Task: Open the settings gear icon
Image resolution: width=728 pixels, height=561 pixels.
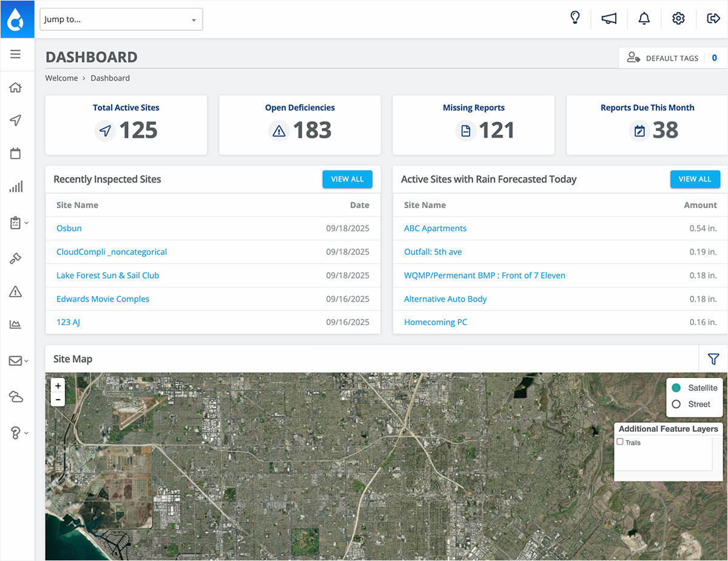Action: [678, 19]
